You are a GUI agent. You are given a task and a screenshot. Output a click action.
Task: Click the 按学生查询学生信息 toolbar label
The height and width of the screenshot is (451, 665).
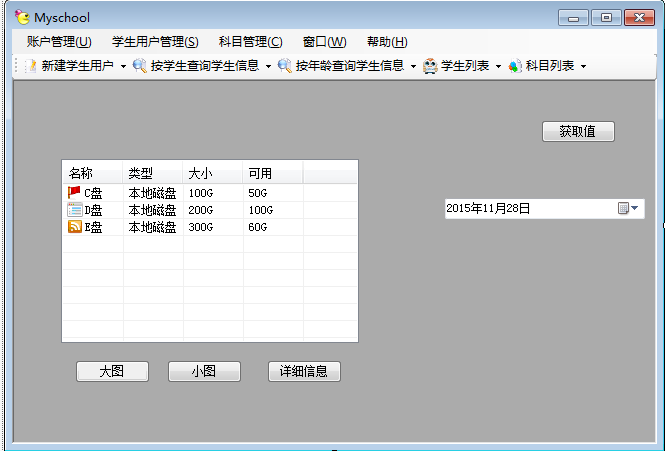coord(205,66)
